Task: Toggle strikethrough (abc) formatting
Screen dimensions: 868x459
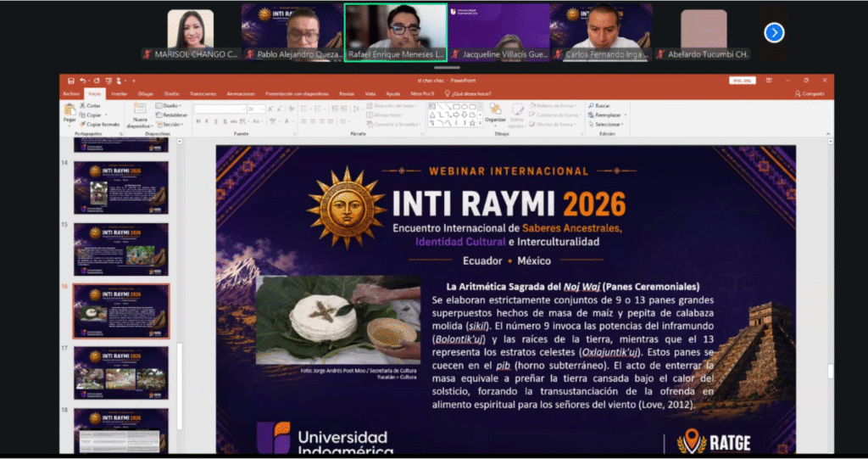Action: coord(234,121)
